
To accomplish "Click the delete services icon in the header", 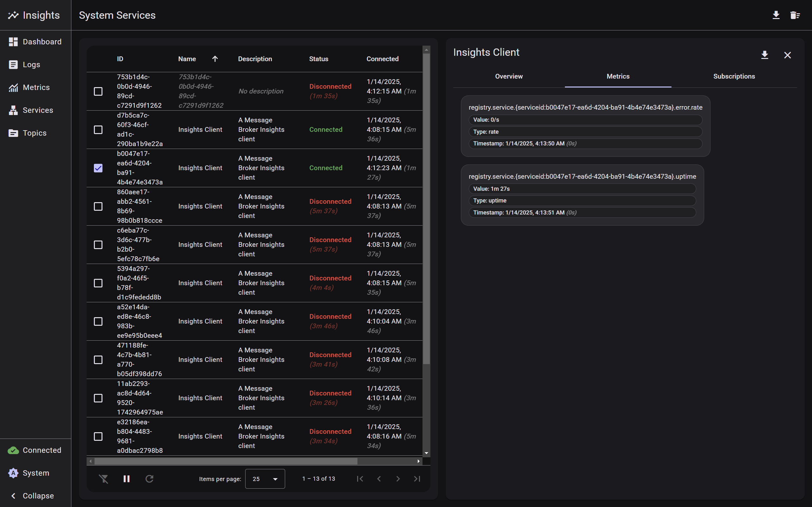I will [x=795, y=15].
